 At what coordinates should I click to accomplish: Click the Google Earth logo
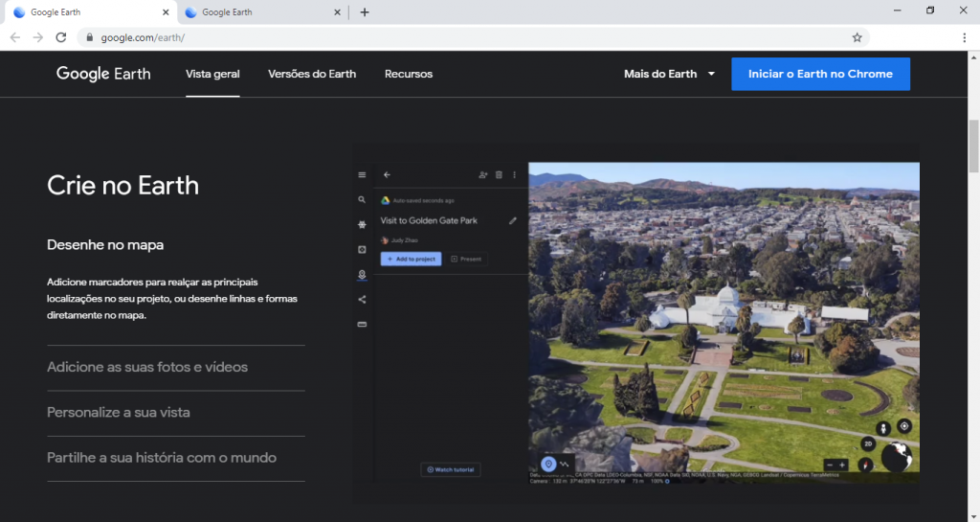click(x=103, y=74)
